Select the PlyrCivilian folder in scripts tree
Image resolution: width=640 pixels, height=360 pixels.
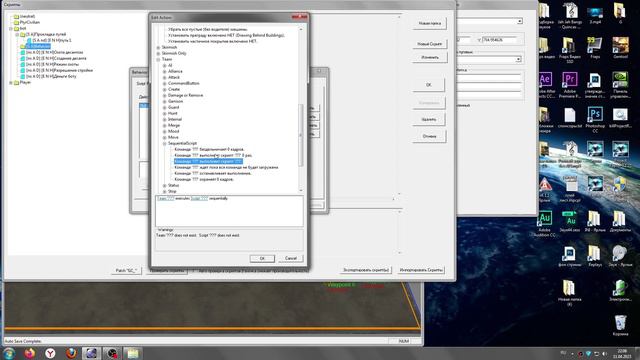(30, 22)
